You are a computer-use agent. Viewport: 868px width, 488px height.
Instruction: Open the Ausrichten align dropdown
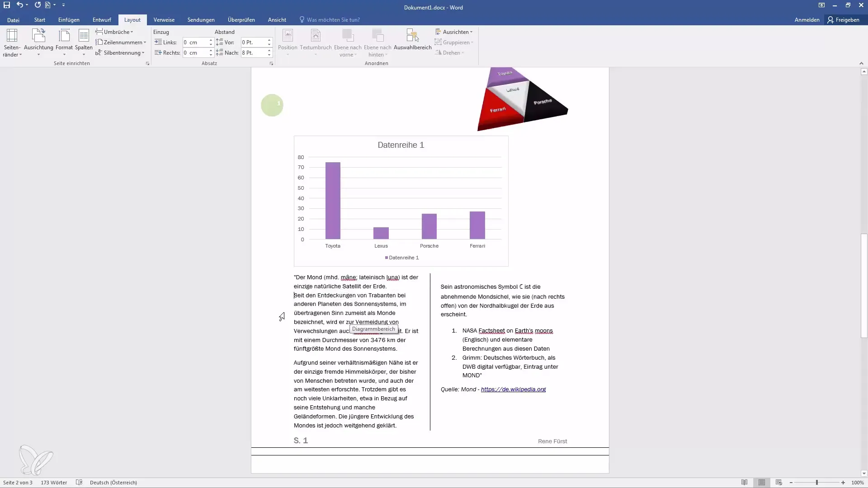tap(454, 32)
